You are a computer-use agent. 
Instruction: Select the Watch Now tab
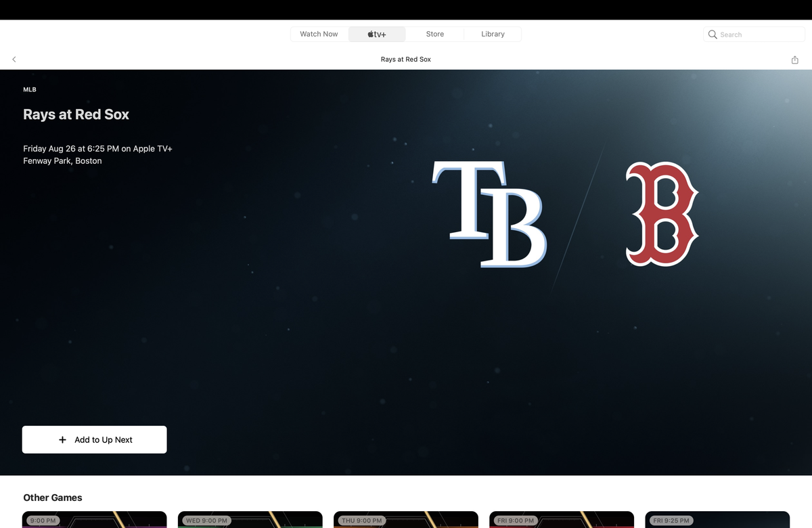(318, 34)
